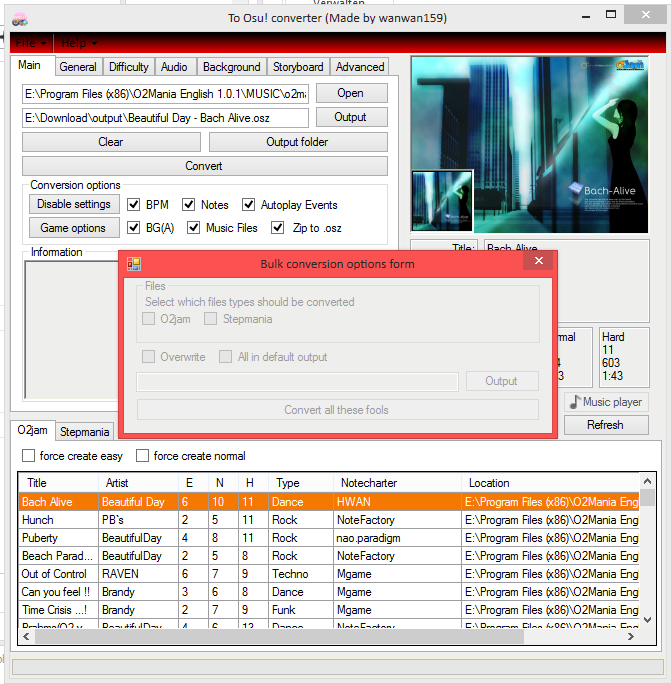Select the Bach Alive row
The image size is (671, 684).
click(329, 502)
